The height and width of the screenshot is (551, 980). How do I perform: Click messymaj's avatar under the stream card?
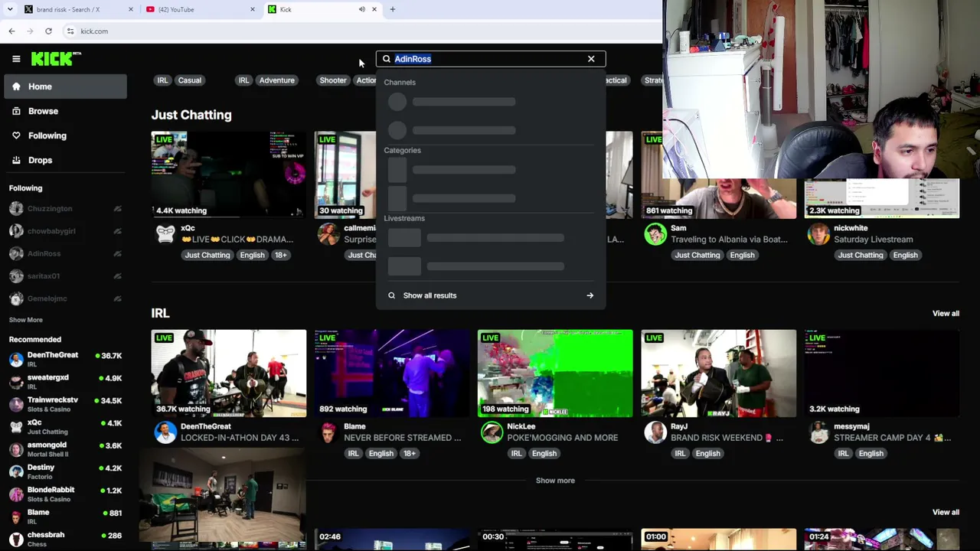click(x=818, y=432)
